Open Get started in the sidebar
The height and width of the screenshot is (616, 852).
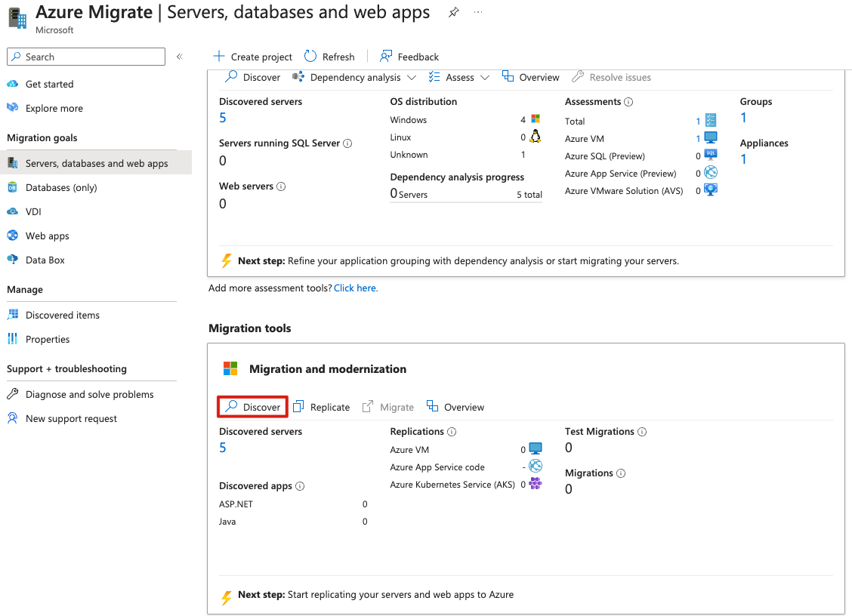point(49,85)
